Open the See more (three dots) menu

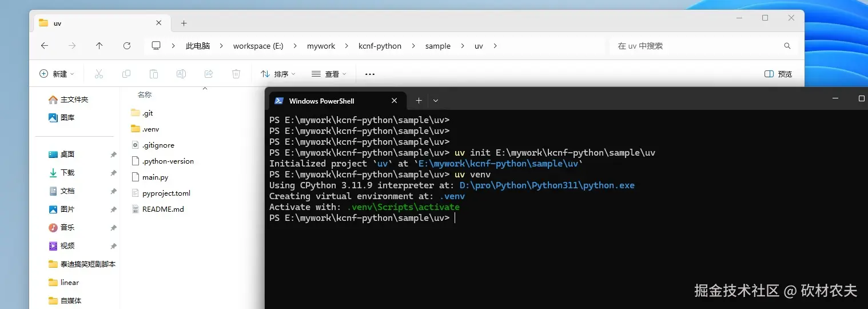tap(370, 74)
